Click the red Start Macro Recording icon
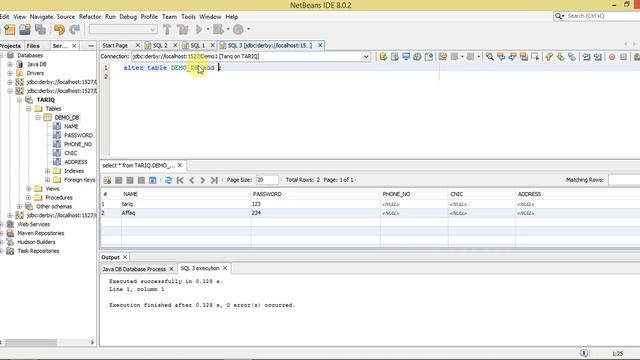 (x=612, y=57)
